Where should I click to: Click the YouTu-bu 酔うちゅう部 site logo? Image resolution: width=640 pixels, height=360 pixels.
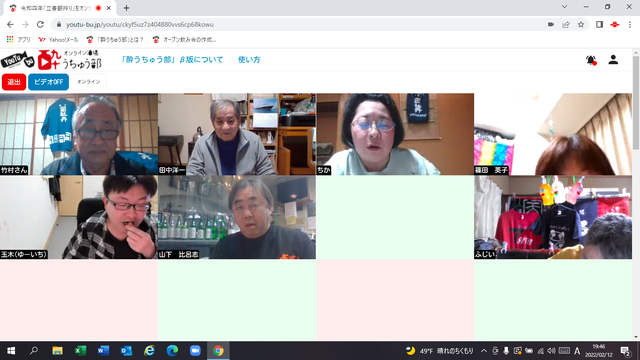tap(51, 60)
